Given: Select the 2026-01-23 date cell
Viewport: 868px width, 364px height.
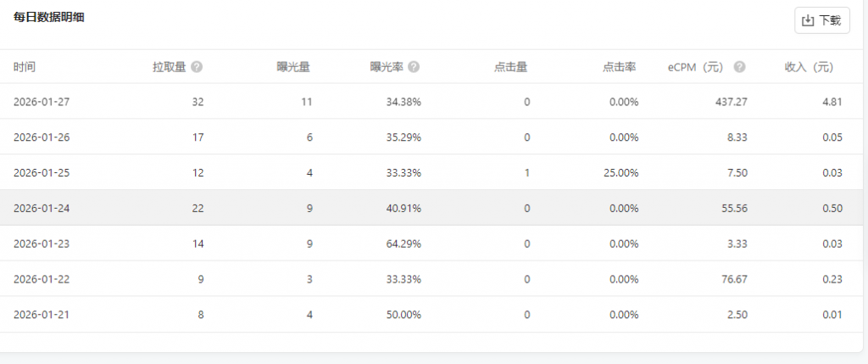Looking at the screenshot, I should [41, 244].
